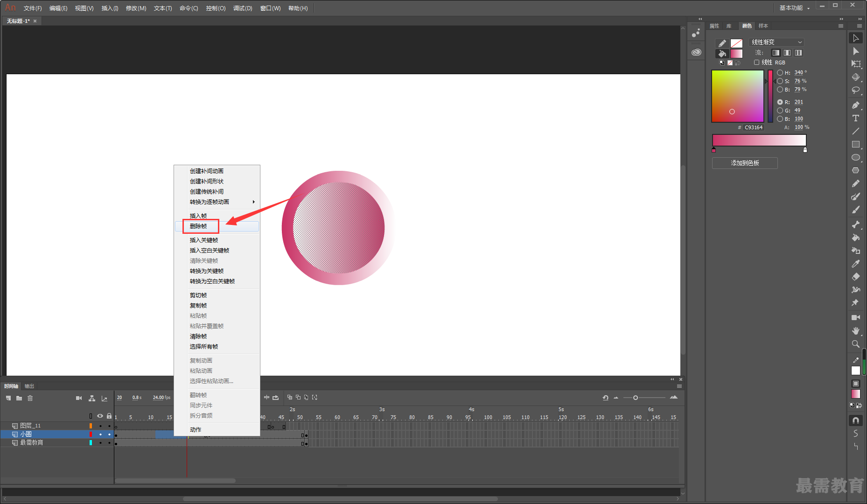The width and height of the screenshot is (867, 504).
Task: Select the Text tool
Action: point(856,118)
